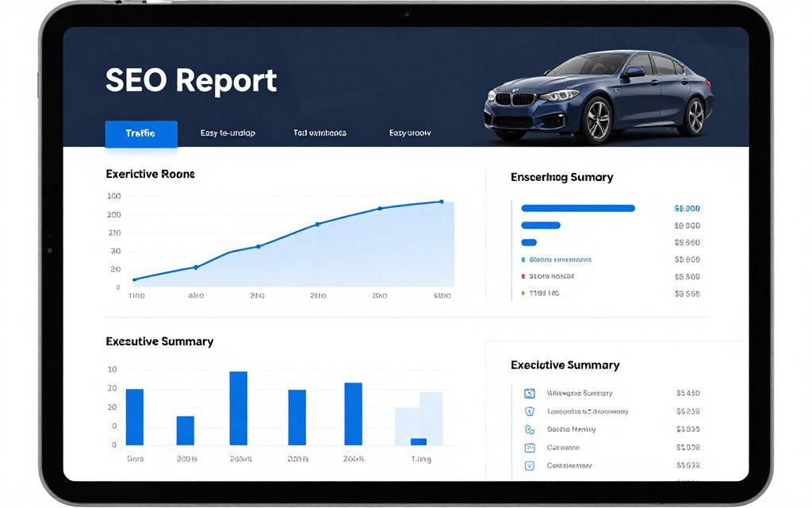Click the second data point on line chart
Viewport: 812px width, 508px height.
click(x=196, y=267)
